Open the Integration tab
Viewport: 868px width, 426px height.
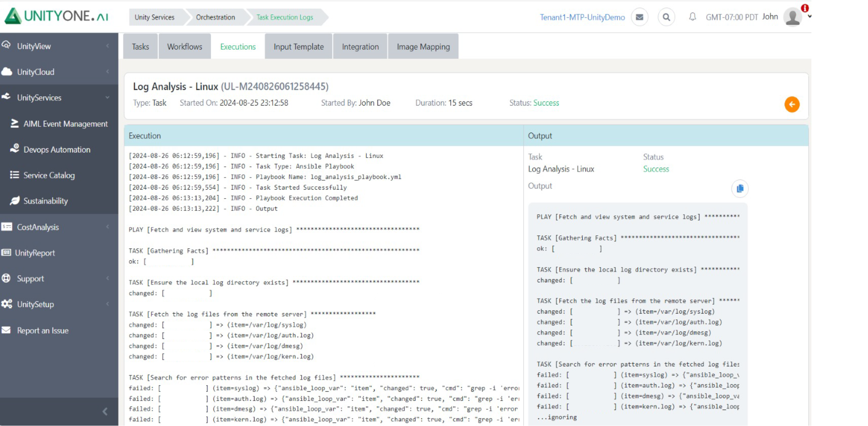tap(360, 47)
